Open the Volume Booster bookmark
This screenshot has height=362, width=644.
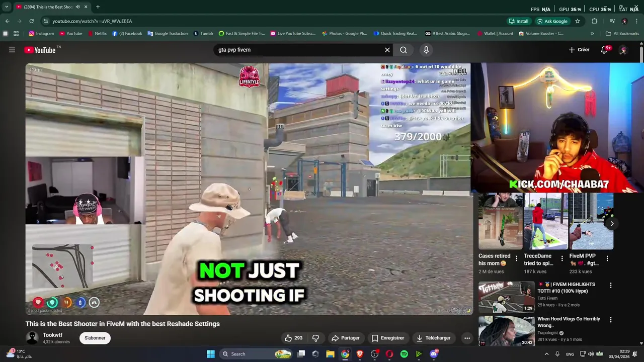[x=541, y=34]
